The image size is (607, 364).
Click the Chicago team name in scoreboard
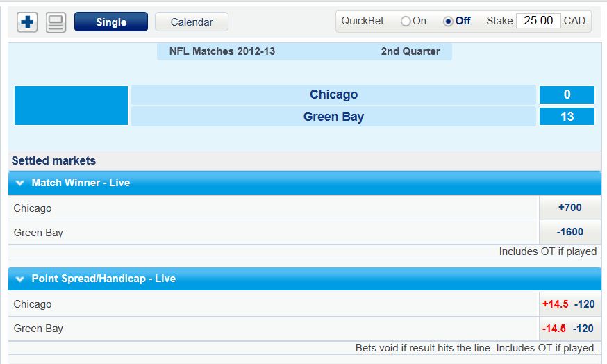(x=333, y=94)
